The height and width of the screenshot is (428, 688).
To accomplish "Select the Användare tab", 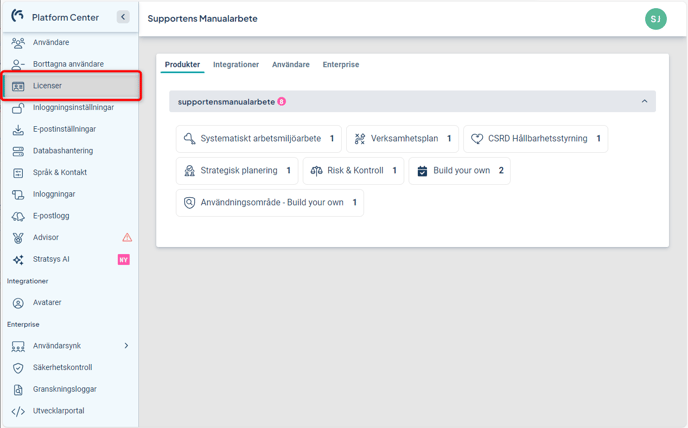I will coord(290,65).
